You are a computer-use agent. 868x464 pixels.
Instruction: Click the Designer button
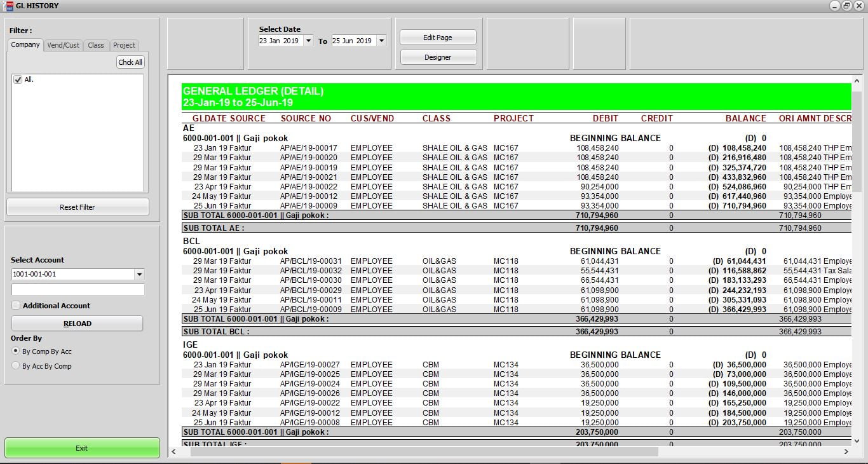[x=438, y=57]
